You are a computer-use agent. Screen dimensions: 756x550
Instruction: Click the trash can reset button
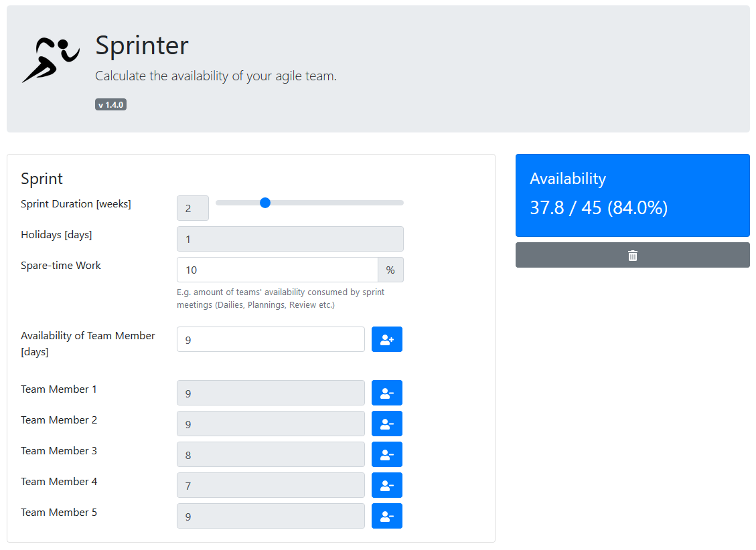[x=633, y=255]
